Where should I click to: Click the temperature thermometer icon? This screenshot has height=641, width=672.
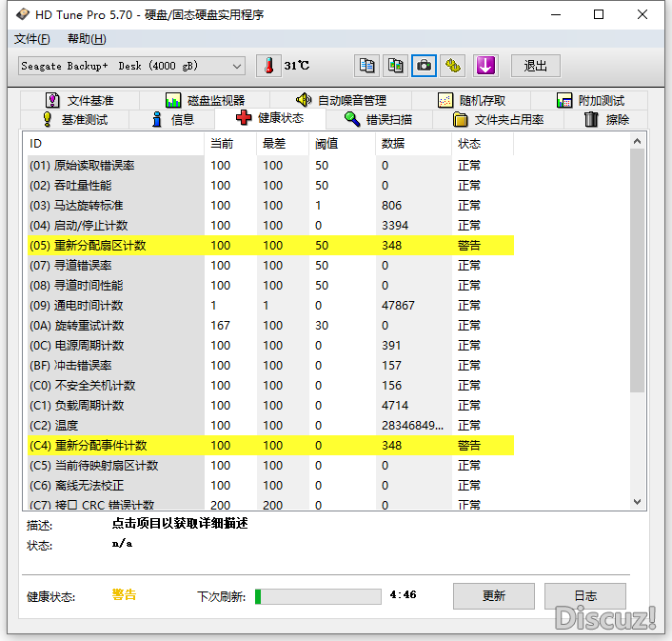[x=269, y=66]
